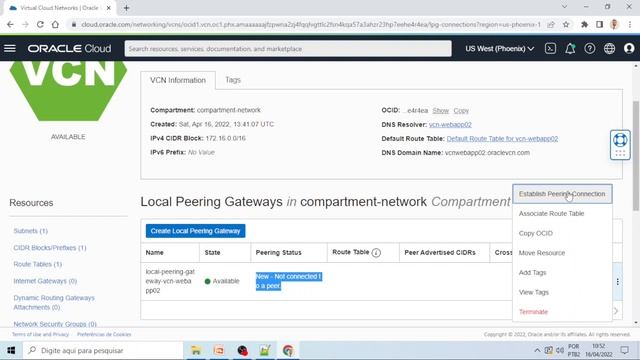The width and height of the screenshot is (640, 360).
Task: Click the highlighted 'New - Not connected' status
Action: pos(289,281)
